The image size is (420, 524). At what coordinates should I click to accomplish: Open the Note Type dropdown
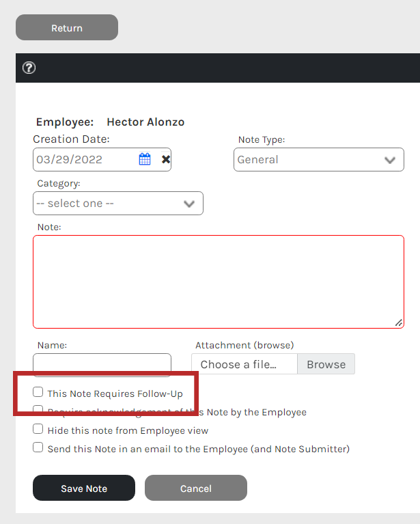coord(319,160)
